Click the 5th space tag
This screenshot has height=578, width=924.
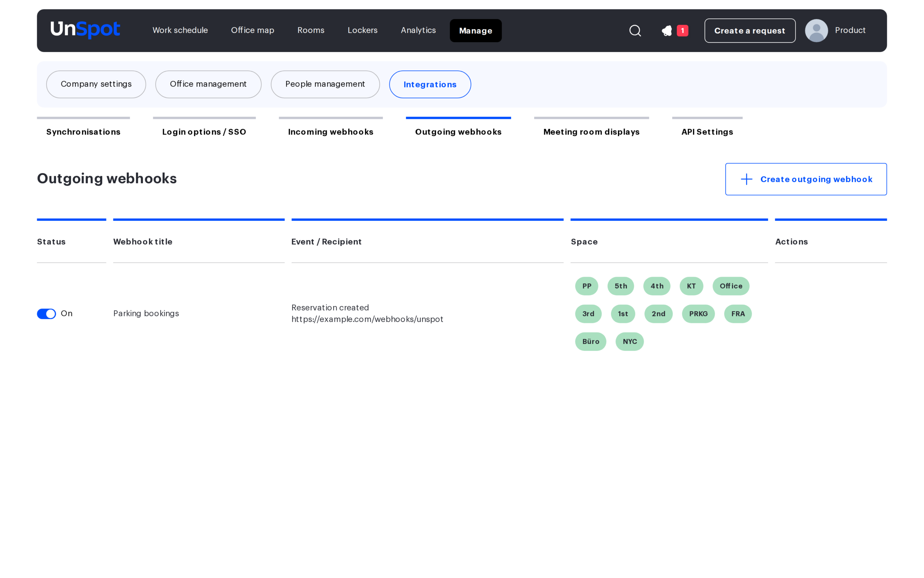tap(620, 286)
